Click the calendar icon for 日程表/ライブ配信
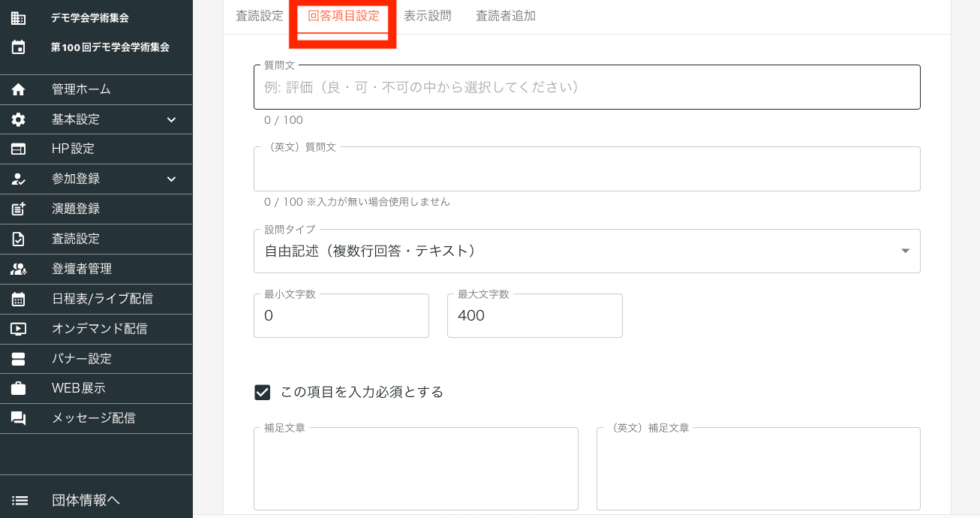This screenshot has width=980, height=518. [x=19, y=299]
